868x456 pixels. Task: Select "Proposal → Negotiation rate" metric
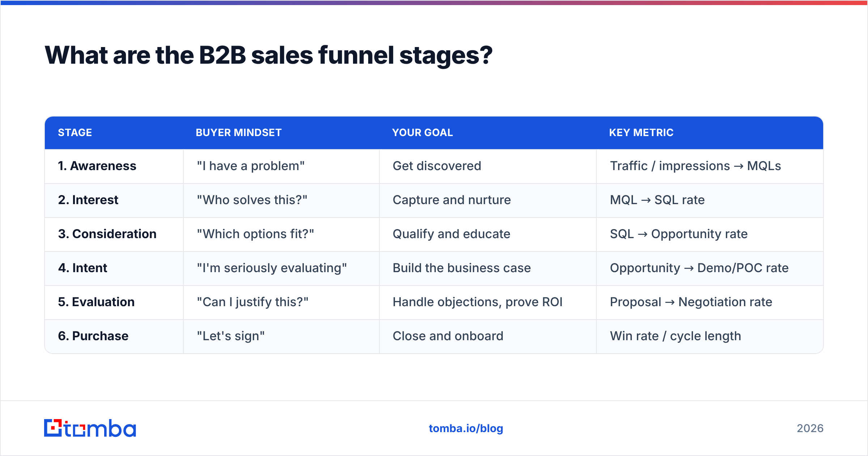click(710, 302)
